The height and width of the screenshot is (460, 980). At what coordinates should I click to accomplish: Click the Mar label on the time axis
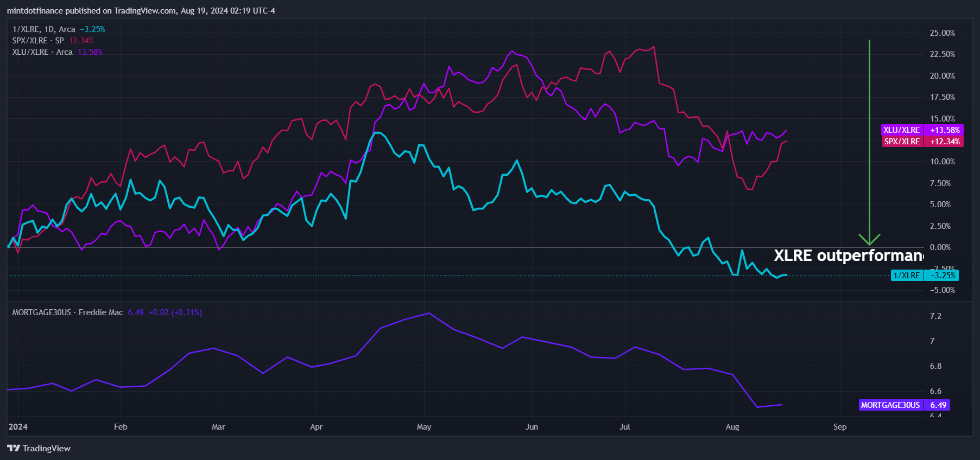click(x=218, y=427)
